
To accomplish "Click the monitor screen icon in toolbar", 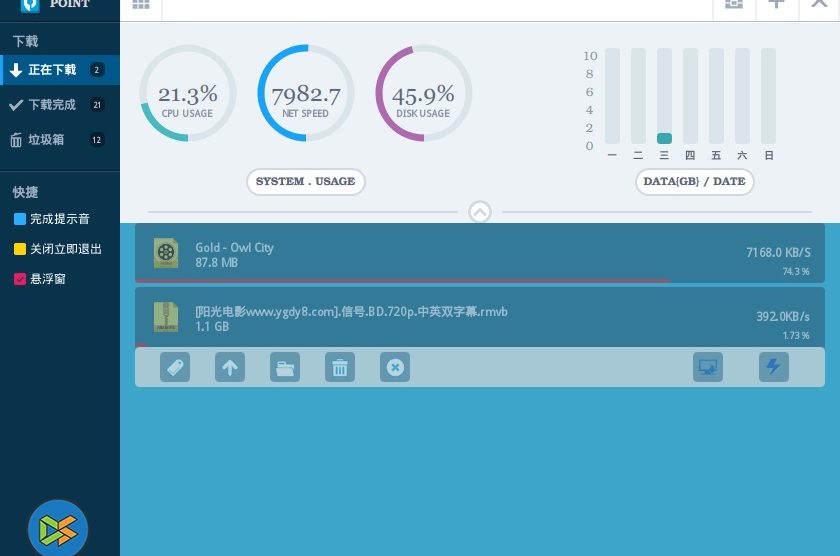I will point(708,367).
